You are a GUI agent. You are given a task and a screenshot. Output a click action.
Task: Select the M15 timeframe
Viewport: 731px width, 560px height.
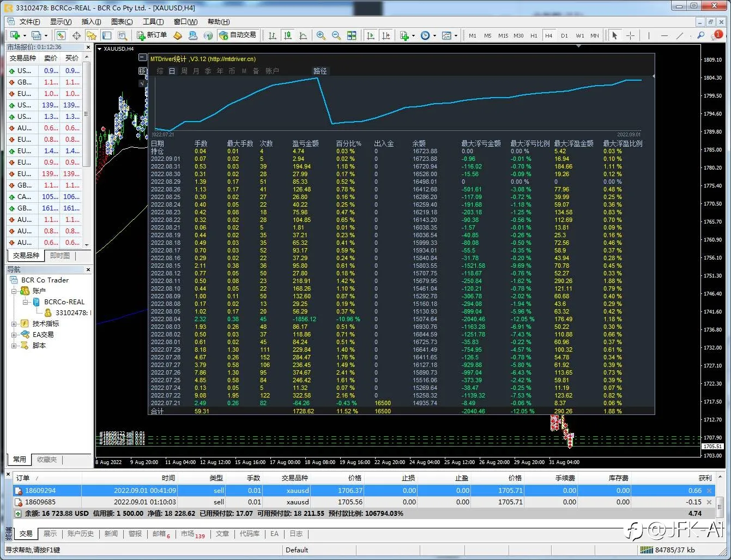pyautogui.click(x=503, y=35)
